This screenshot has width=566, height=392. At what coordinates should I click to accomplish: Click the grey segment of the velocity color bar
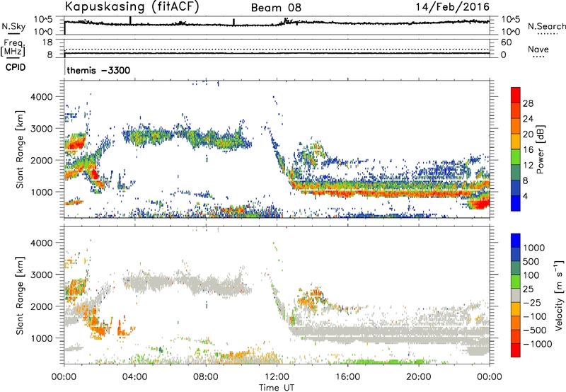point(516,295)
